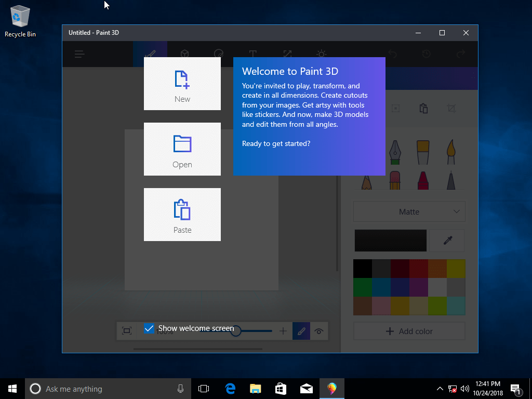Uncheck Show welcome screen checkbox
532x399 pixels.
(149, 328)
